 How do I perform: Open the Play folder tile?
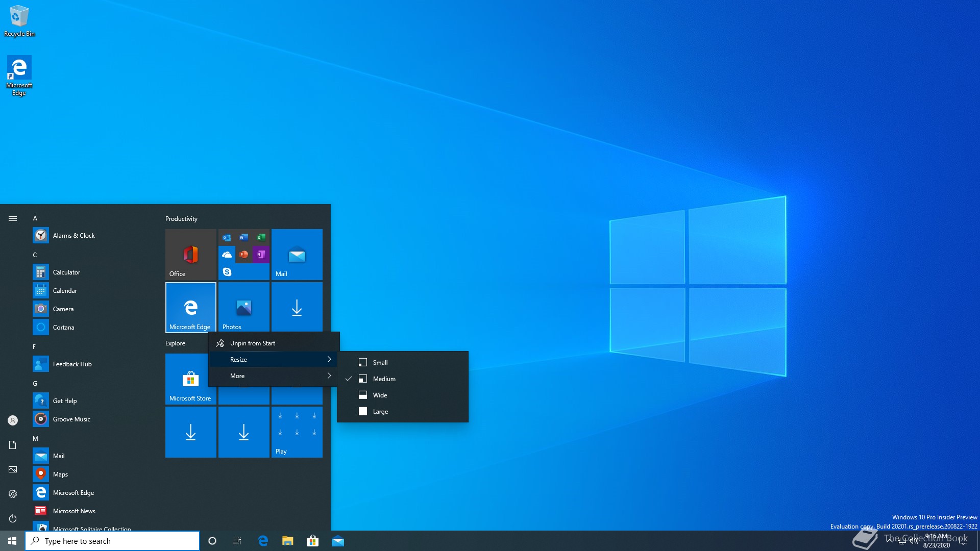tap(297, 432)
